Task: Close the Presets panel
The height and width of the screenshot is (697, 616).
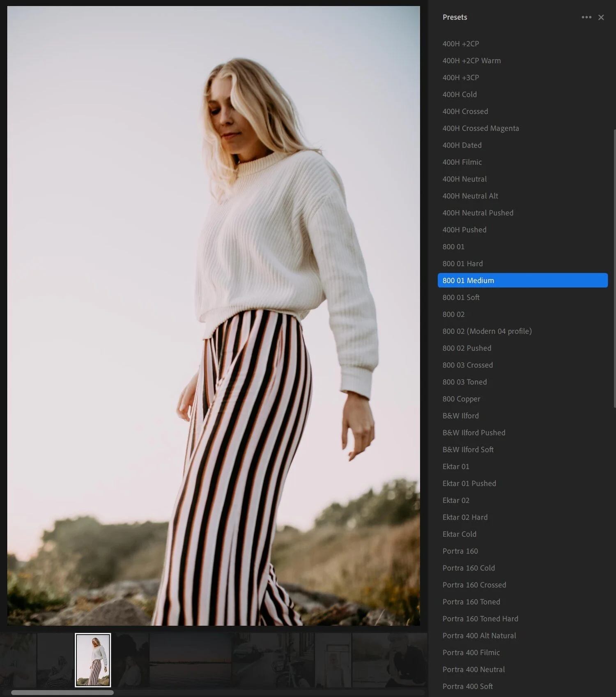Action: point(601,17)
